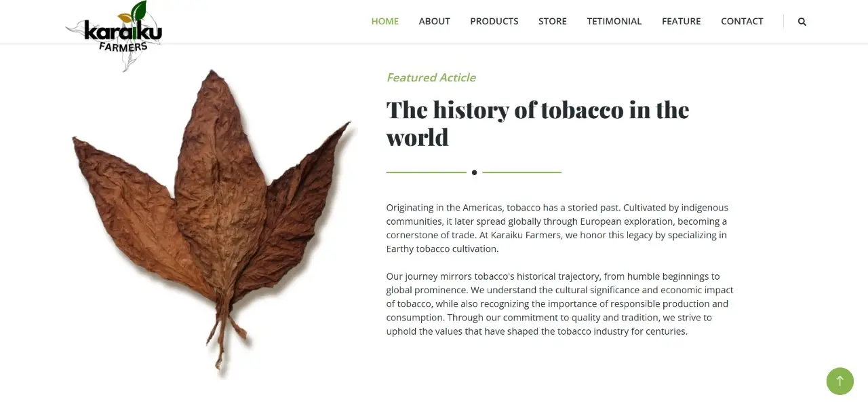Open the ABOUT page from navigation

point(434,21)
